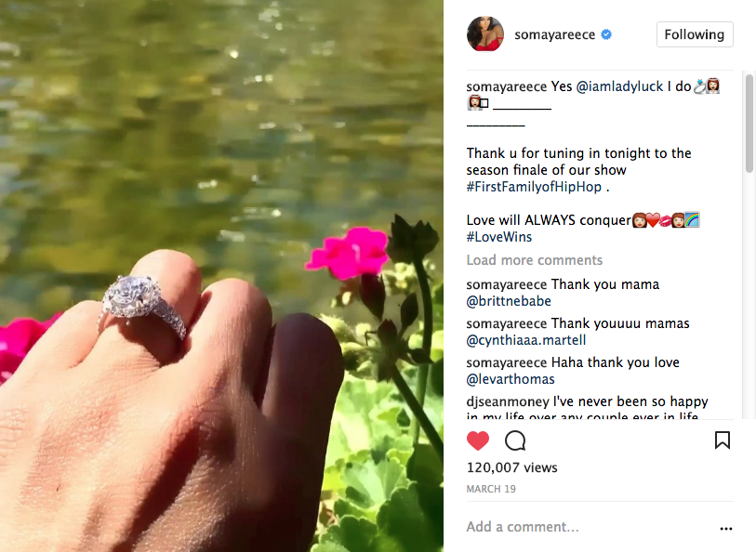Open more options three-dot menu
Screen dimensions: 756x552
(726, 529)
